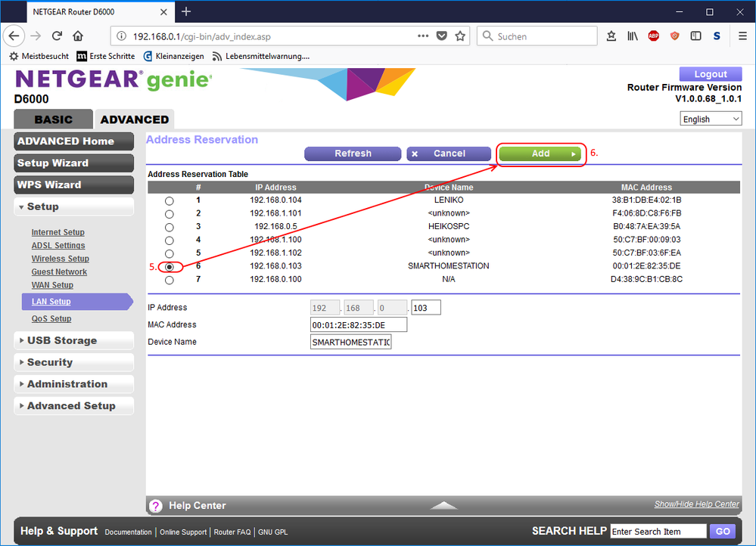Open WAN Setup link
The width and height of the screenshot is (756, 546).
pos(52,285)
